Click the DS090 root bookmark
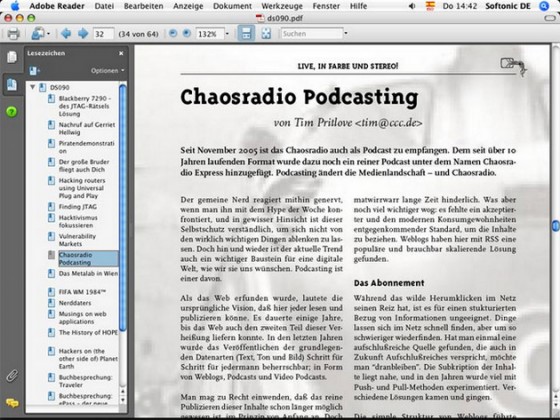 coord(60,88)
